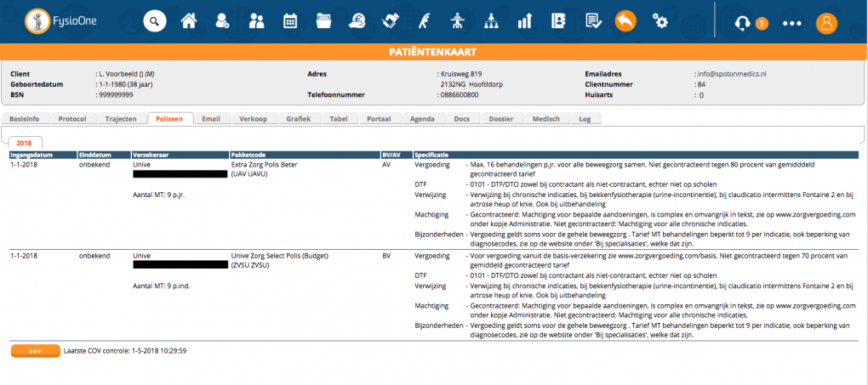Open the settings gears icon
868x385 pixels.
tap(660, 21)
